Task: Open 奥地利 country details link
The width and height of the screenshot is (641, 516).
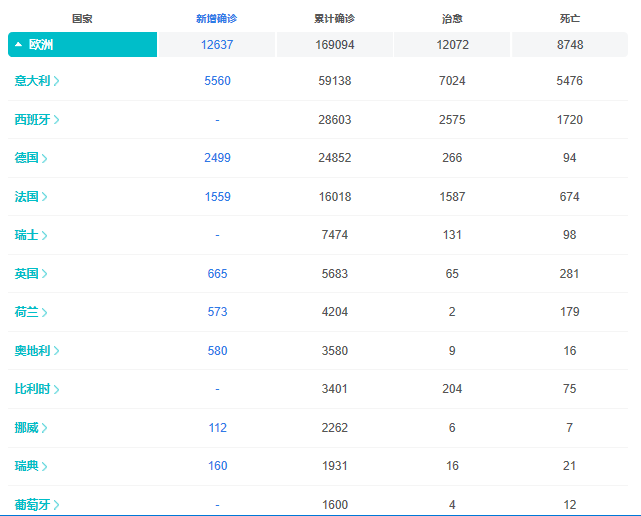Action: (37, 351)
